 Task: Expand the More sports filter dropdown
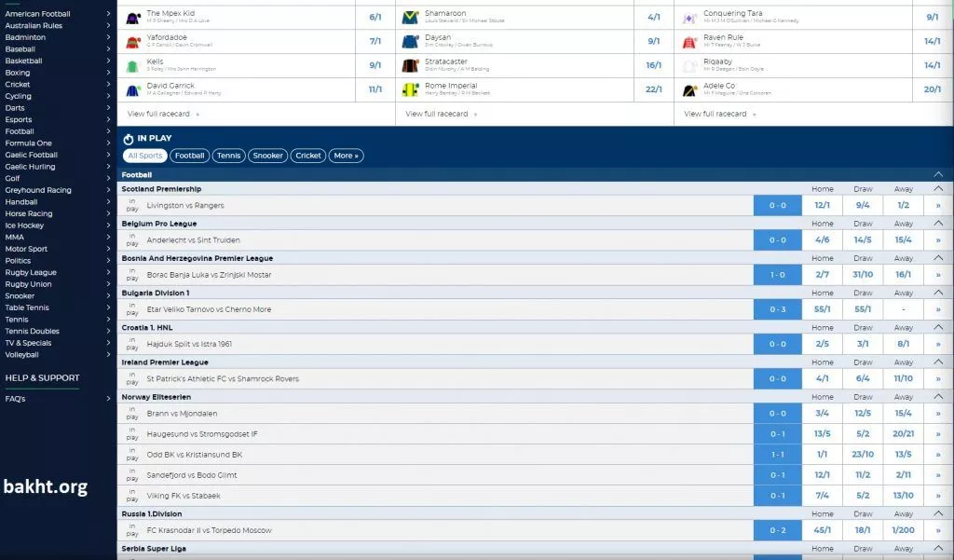pos(345,156)
